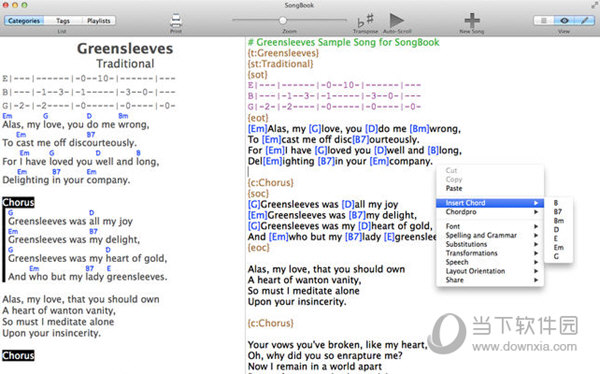Insert chord Bm from the submenu
This screenshot has width=600, height=374.
[x=559, y=221]
